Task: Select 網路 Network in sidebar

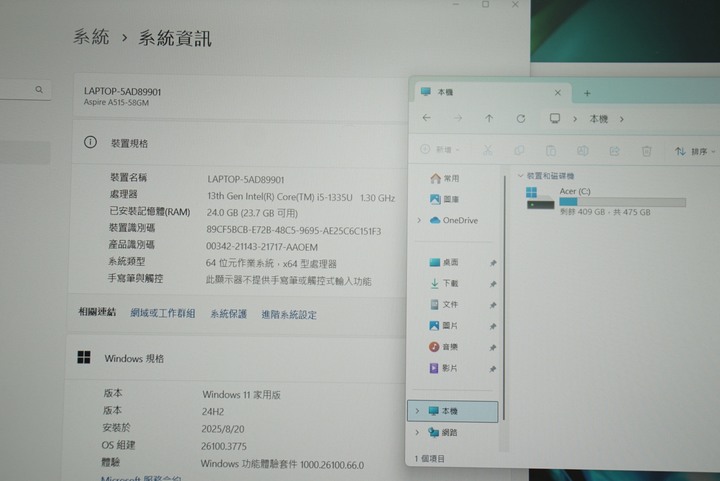Action: (x=443, y=432)
